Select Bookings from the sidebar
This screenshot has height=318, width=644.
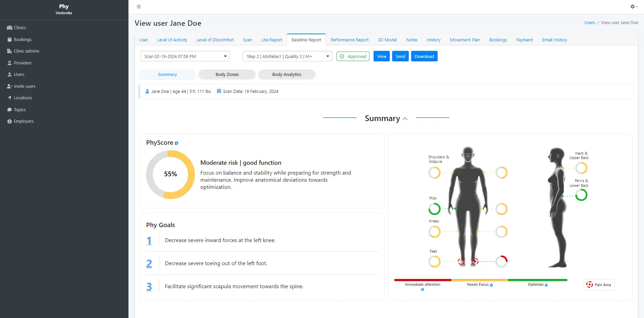pos(22,39)
